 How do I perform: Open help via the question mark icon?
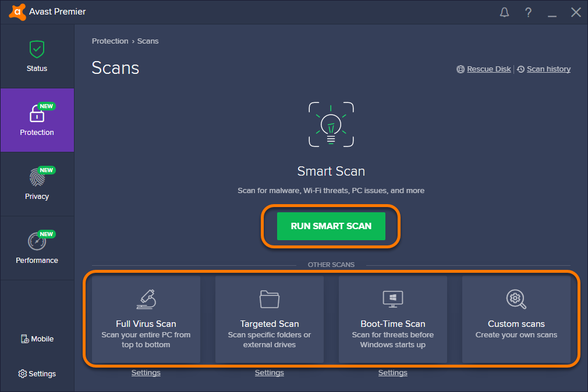tap(528, 12)
